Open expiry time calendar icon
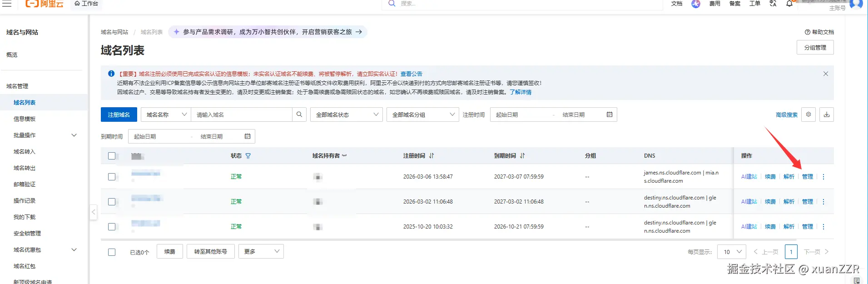The height and width of the screenshot is (284, 868). coord(248,136)
